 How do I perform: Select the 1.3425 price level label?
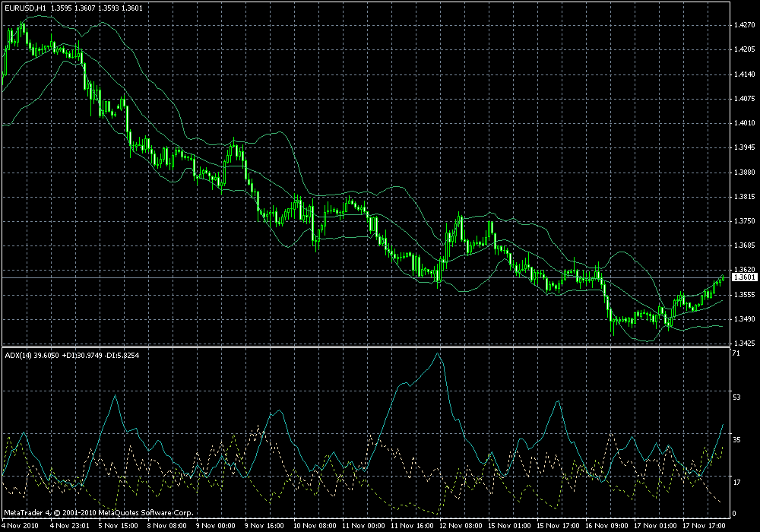745,343
